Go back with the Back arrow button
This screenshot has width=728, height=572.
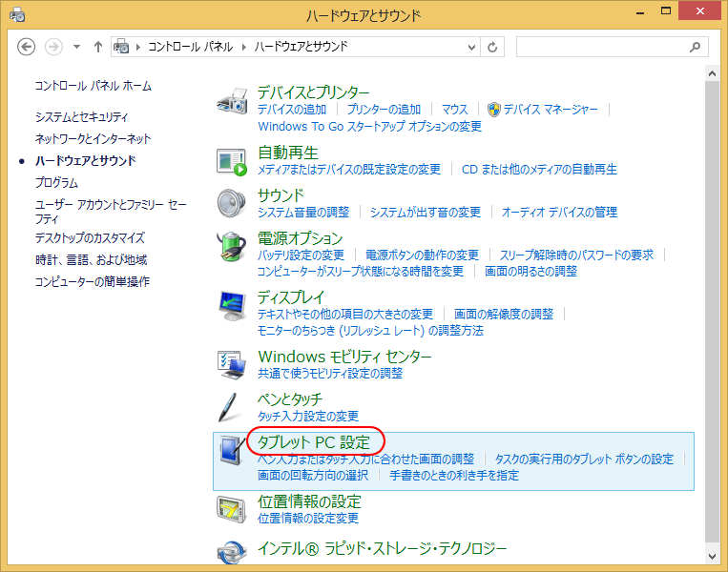(26, 47)
